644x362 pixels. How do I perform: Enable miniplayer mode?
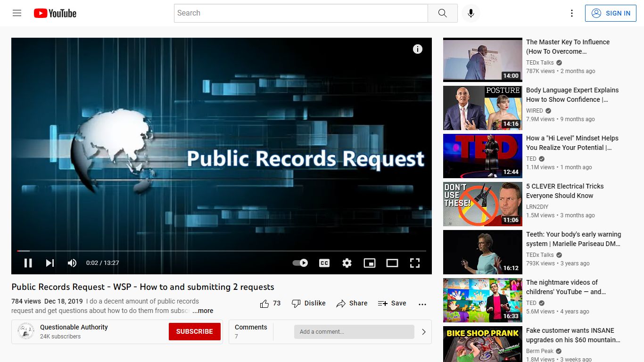coord(370,263)
